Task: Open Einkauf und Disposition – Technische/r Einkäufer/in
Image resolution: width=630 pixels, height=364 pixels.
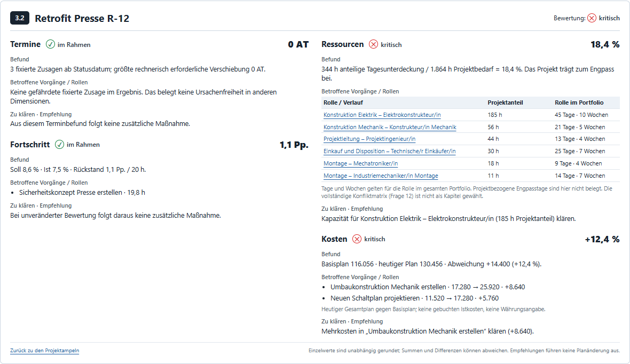Action: coord(389,151)
